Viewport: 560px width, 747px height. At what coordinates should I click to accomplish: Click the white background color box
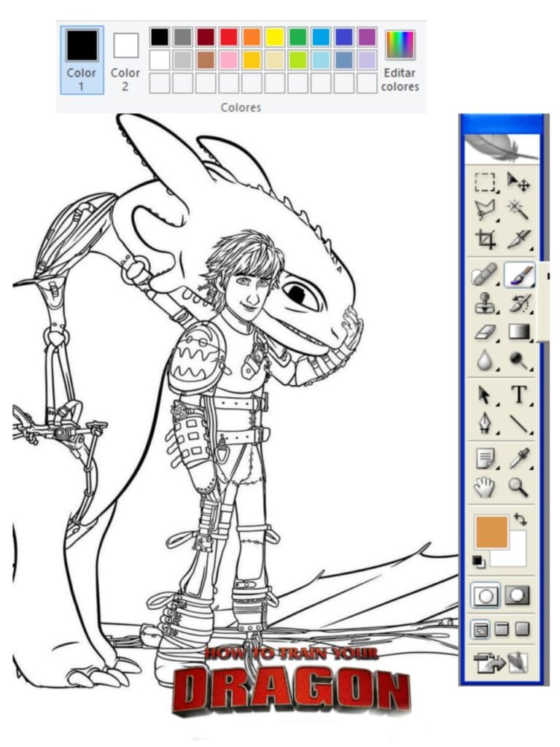pyautogui.click(x=516, y=555)
